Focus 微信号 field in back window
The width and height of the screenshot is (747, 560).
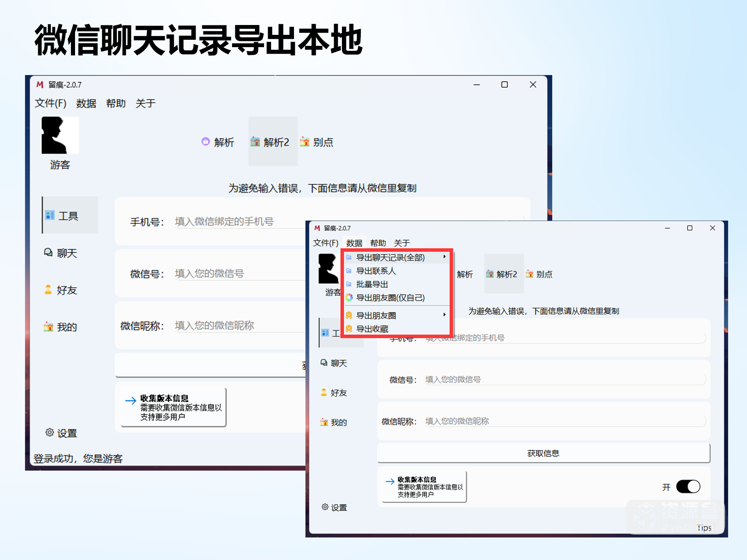pos(240,273)
